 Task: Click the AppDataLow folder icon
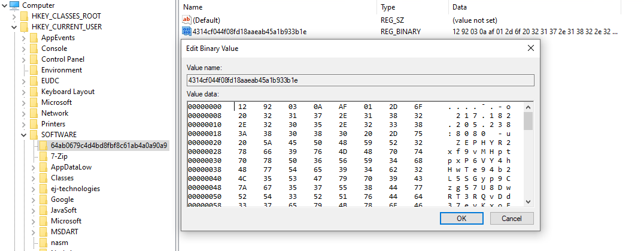click(x=44, y=167)
